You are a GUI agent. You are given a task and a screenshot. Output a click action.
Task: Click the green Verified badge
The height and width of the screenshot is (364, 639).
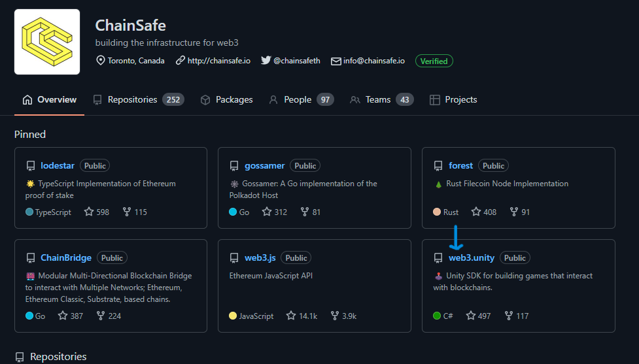pos(434,61)
